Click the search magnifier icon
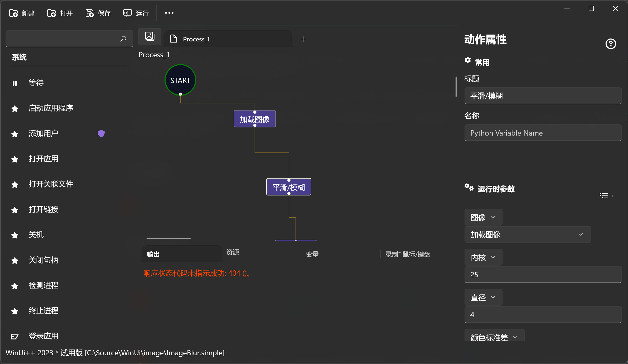Viewport: 628px width, 364px height. click(x=123, y=39)
